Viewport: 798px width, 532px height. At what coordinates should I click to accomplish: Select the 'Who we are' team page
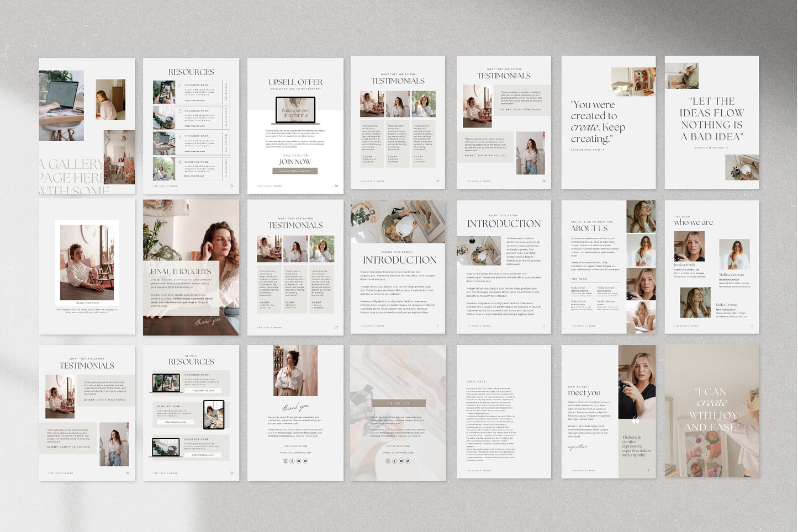pos(712,267)
